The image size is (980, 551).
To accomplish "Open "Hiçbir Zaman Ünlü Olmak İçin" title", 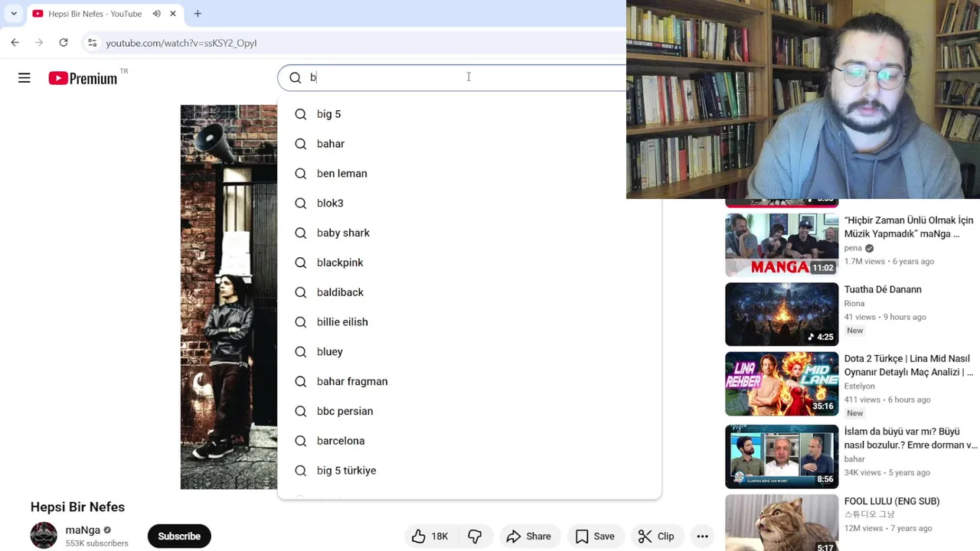I will 909,227.
